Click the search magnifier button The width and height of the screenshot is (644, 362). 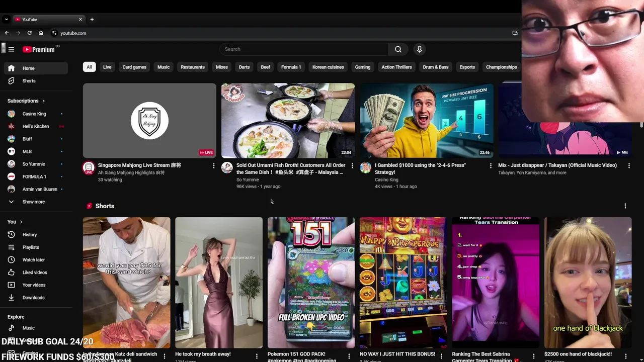click(x=398, y=49)
